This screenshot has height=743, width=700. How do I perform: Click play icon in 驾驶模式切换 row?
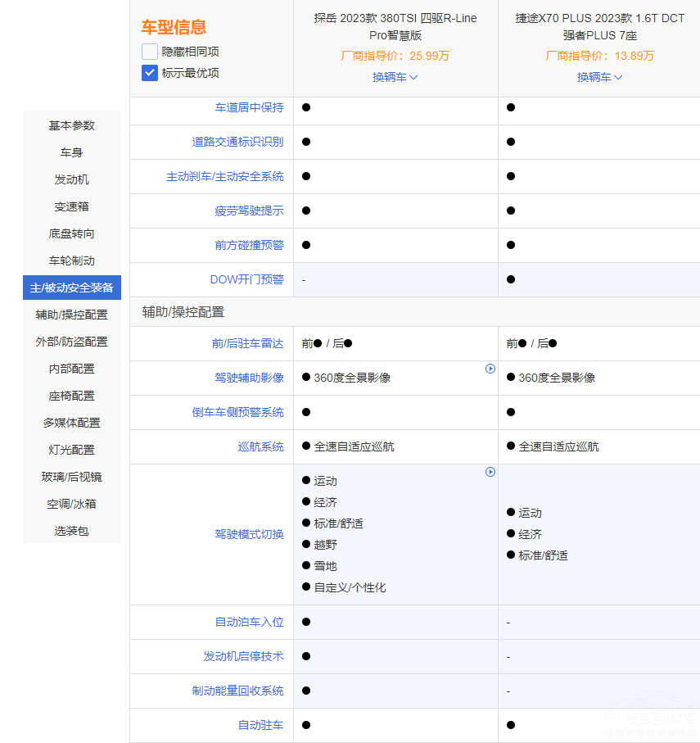(x=490, y=472)
